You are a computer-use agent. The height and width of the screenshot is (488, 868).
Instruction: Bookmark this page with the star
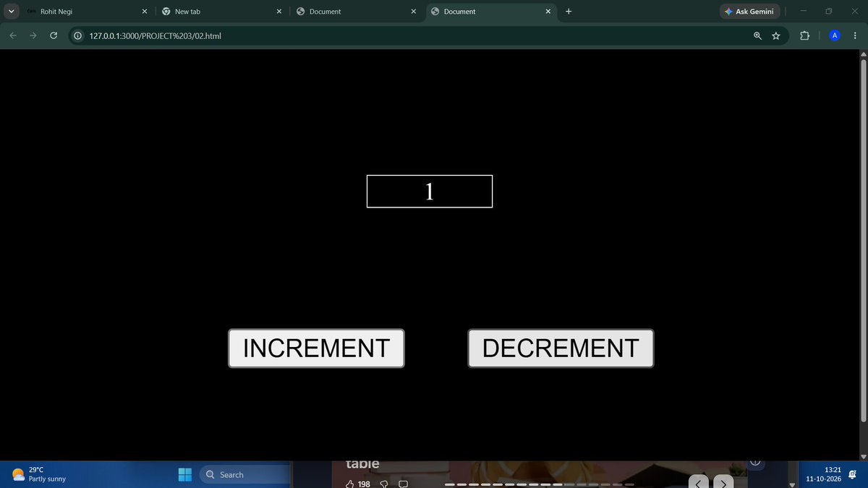click(776, 35)
